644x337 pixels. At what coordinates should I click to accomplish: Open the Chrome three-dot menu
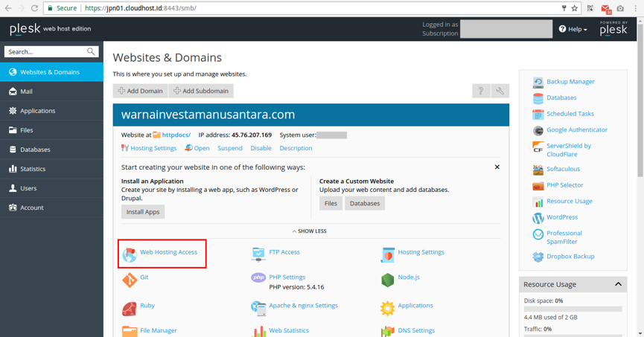pyautogui.click(x=635, y=8)
